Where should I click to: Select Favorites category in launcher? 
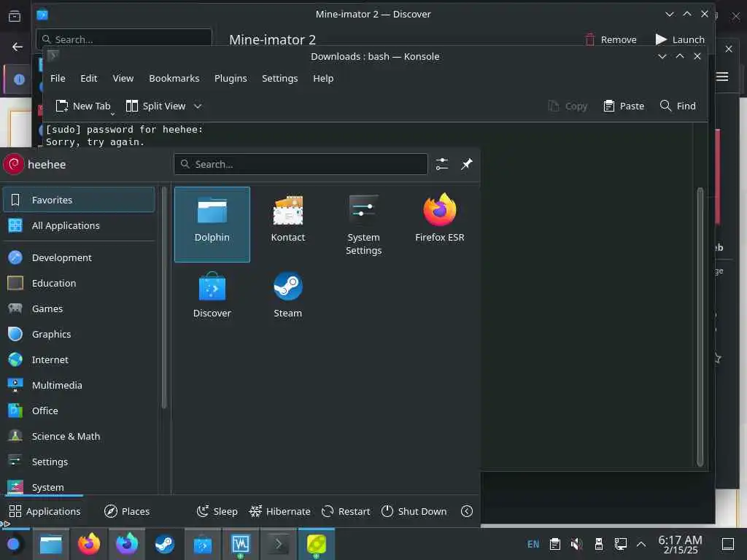click(x=79, y=200)
